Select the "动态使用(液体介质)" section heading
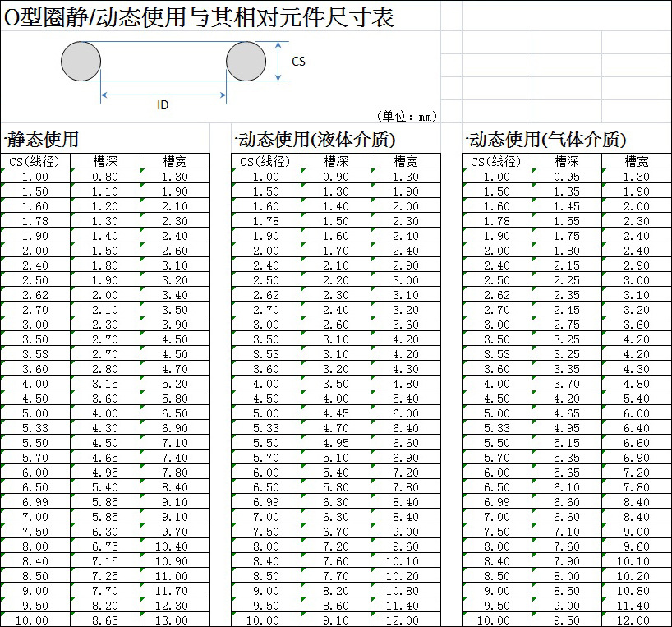672x627 pixels. [x=317, y=140]
